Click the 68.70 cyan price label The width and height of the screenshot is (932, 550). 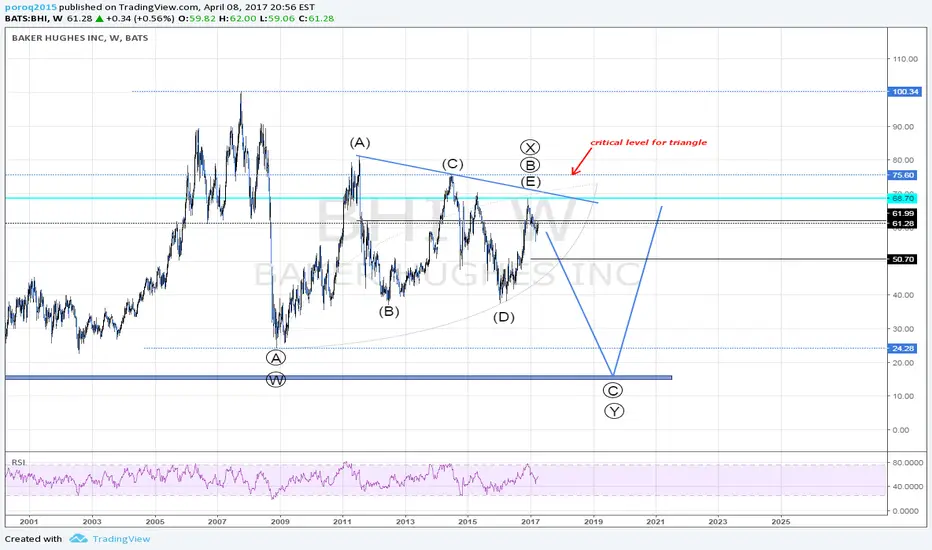click(902, 198)
